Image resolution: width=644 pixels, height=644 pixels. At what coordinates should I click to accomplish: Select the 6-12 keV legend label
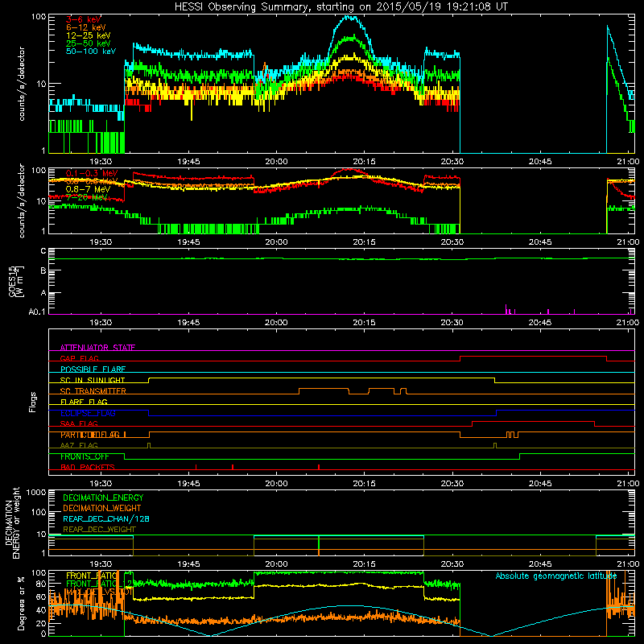point(85,27)
